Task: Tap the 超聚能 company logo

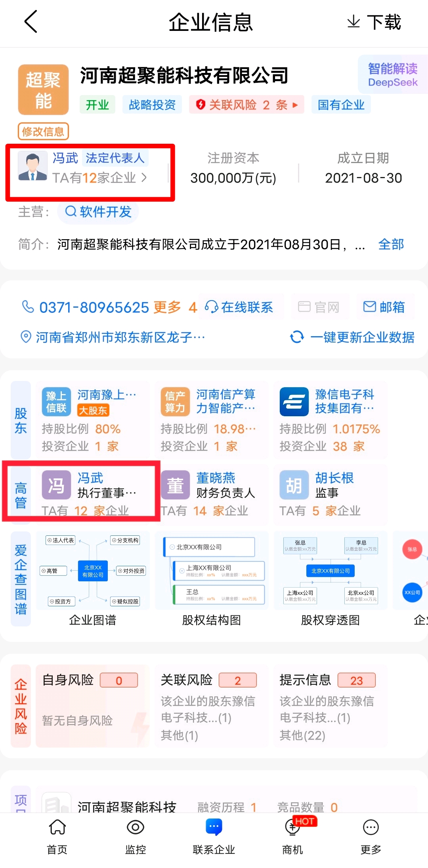Action: point(43,90)
